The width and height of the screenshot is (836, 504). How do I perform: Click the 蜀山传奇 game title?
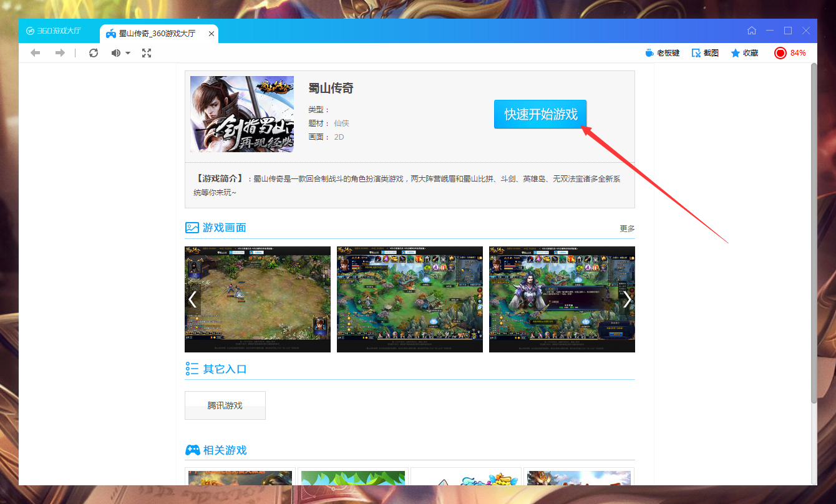click(x=331, y=89)
